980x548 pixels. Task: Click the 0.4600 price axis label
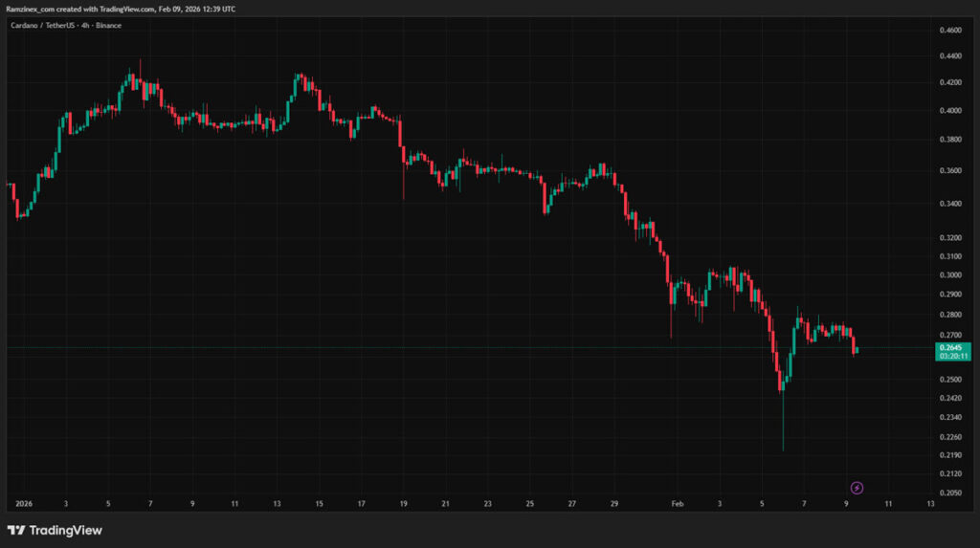(950, 32)
